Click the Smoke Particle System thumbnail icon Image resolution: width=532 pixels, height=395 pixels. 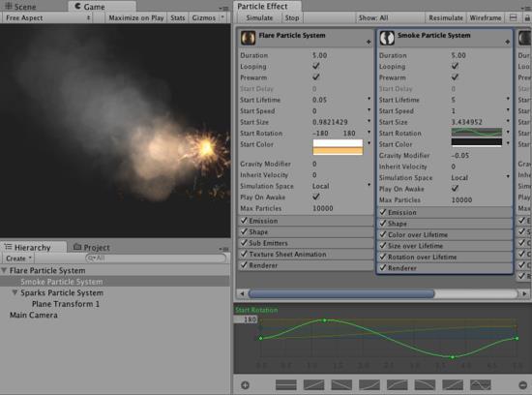[x=387, y=38]
